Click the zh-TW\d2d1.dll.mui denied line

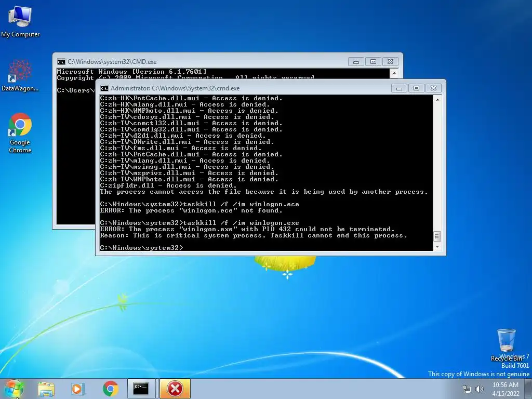click(x=183, y=136)
